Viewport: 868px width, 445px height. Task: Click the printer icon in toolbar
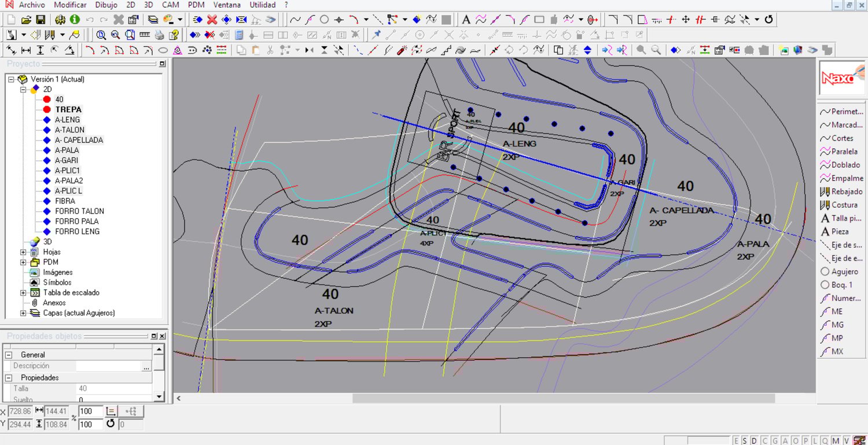(x=159, y=35)
